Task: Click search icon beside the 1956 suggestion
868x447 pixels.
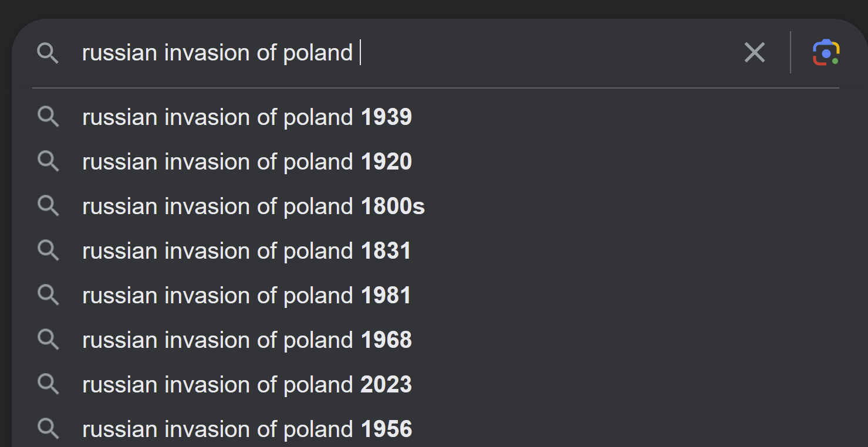Action: point(48,429)
